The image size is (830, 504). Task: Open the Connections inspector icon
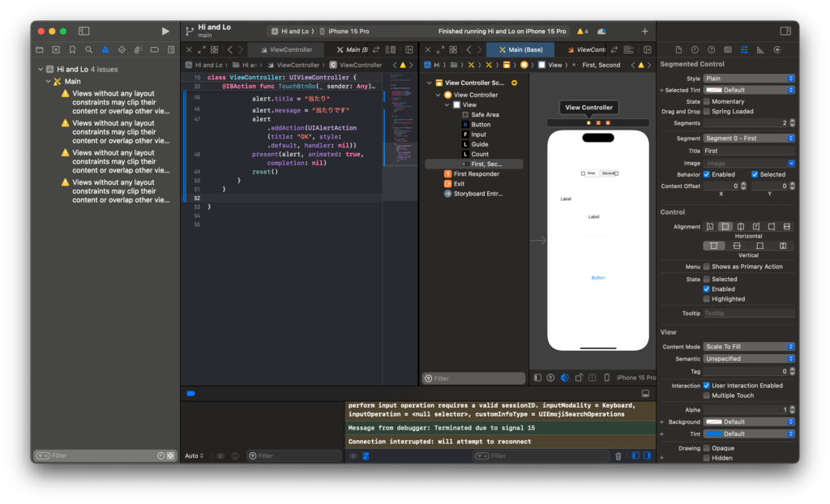click(x=777, y=49)
